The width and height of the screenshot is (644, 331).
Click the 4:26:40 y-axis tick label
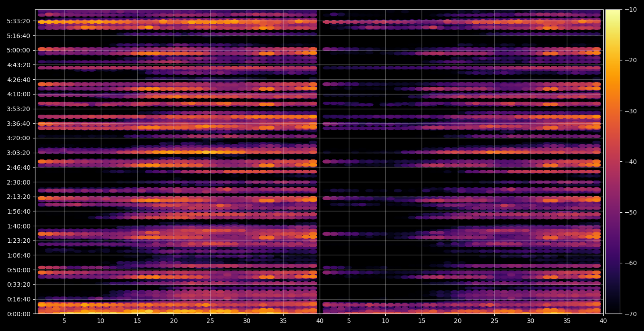19,80
